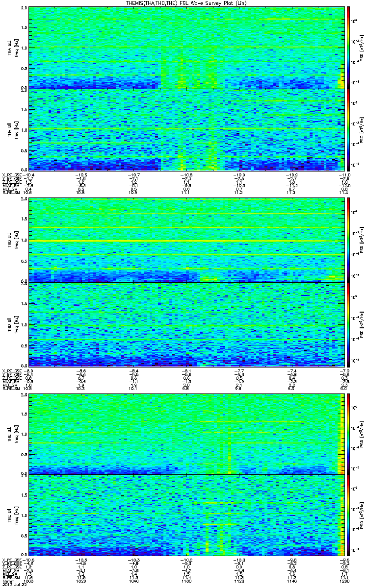
Task: Click the 'PSD [nT²/Hz]' label beside THA B⊥ color bar
Action: click(x=361, y=48)
